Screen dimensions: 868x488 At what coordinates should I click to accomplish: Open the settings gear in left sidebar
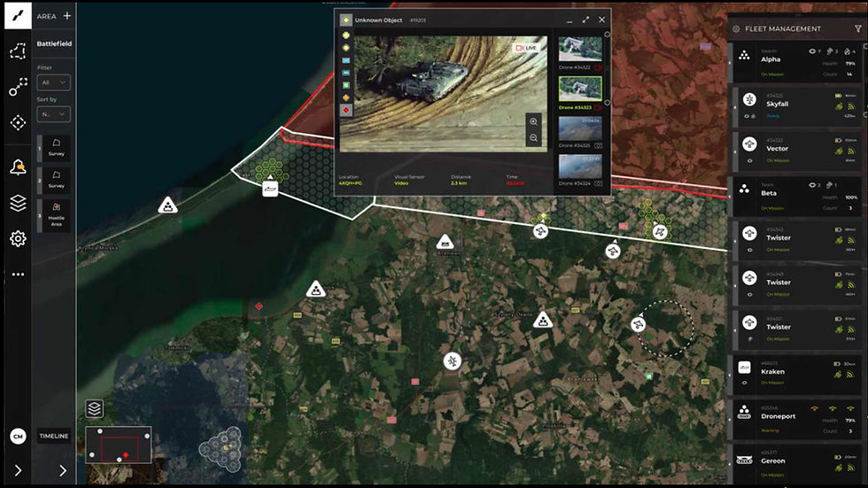point(18,238)
